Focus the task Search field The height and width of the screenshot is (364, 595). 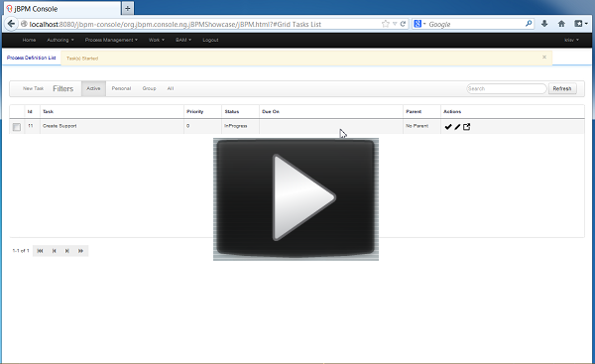coord(506,88)
